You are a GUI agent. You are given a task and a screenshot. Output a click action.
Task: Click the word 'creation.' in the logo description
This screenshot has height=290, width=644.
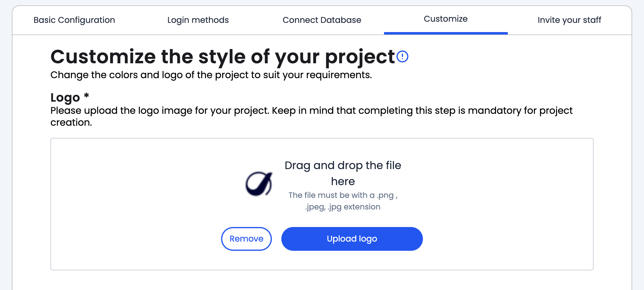(71, 122)
